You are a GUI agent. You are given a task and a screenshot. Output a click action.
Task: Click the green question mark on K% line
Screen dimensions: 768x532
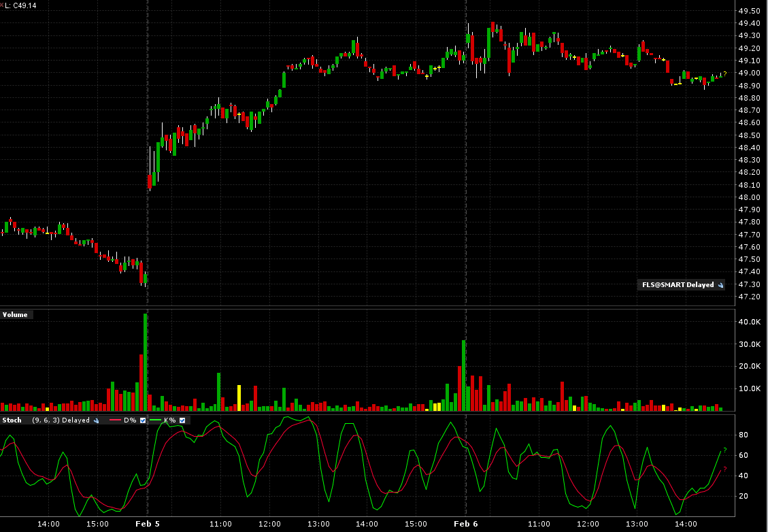coord(725,450)
